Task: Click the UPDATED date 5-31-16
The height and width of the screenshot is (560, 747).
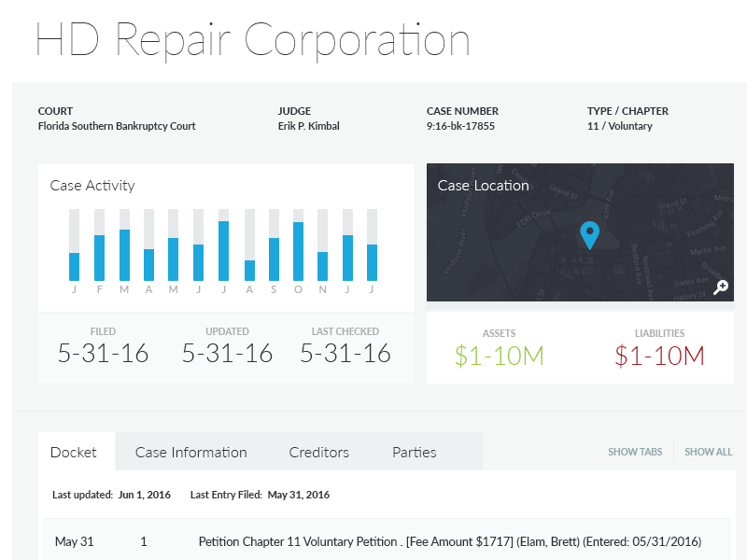Action: pyautogui.click(x=227, y=353)
